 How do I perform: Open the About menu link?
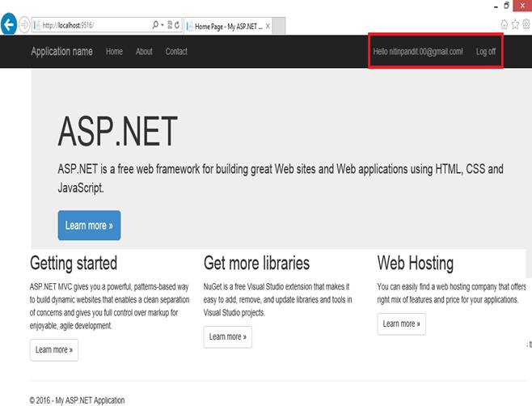tap(144, 51)
